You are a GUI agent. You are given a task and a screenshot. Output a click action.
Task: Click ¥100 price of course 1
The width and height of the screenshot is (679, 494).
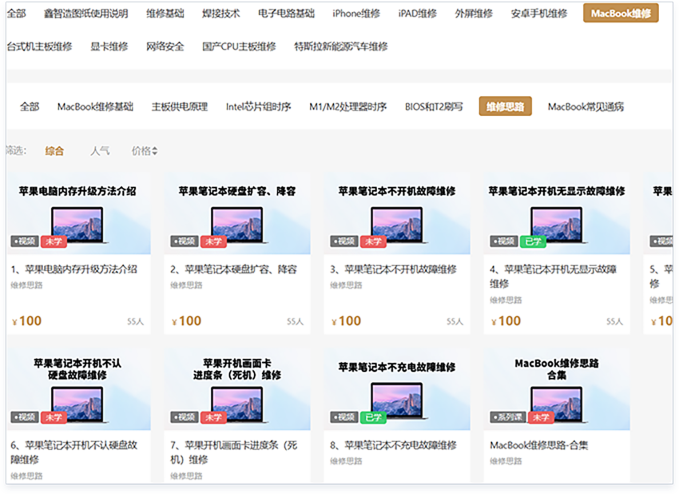point(27,321)
